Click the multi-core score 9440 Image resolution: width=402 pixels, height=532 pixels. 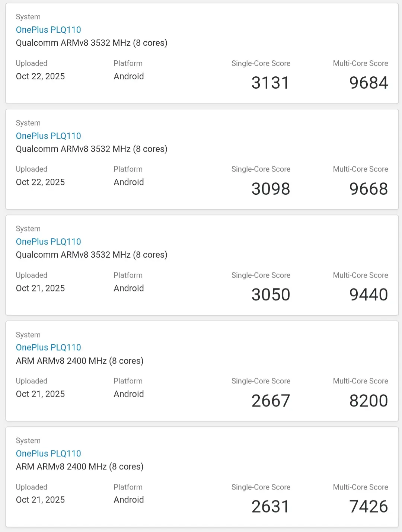(x=368, y=294)
